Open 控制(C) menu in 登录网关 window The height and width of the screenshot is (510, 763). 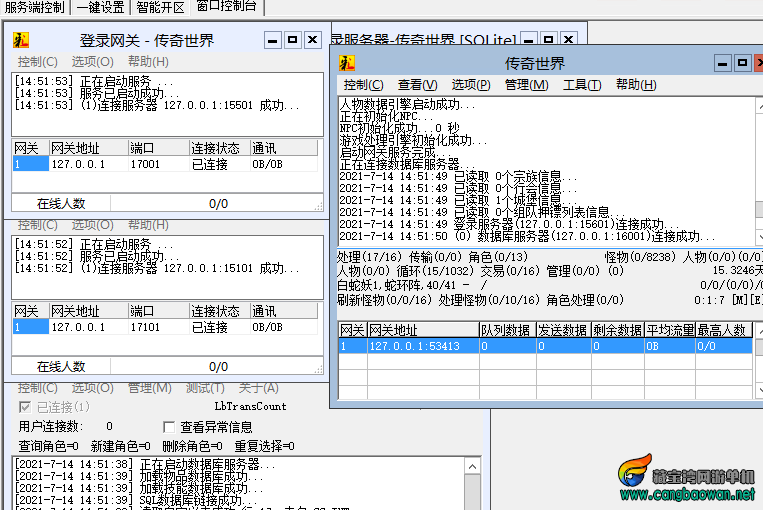point(37,62)
